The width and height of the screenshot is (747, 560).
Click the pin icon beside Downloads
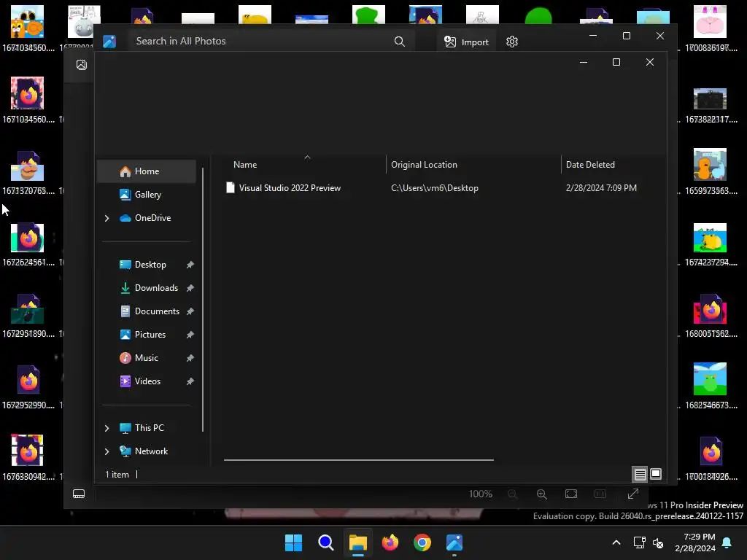190,288
